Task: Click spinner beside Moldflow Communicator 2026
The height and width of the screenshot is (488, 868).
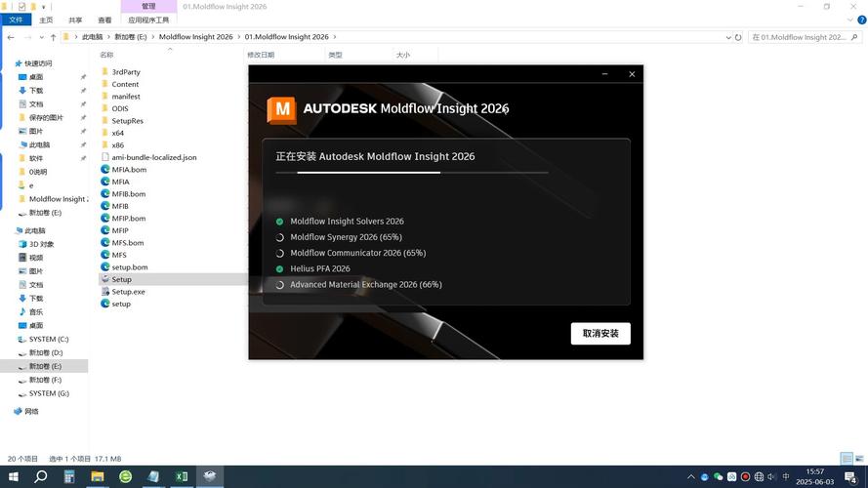Action: pos(279,254)
